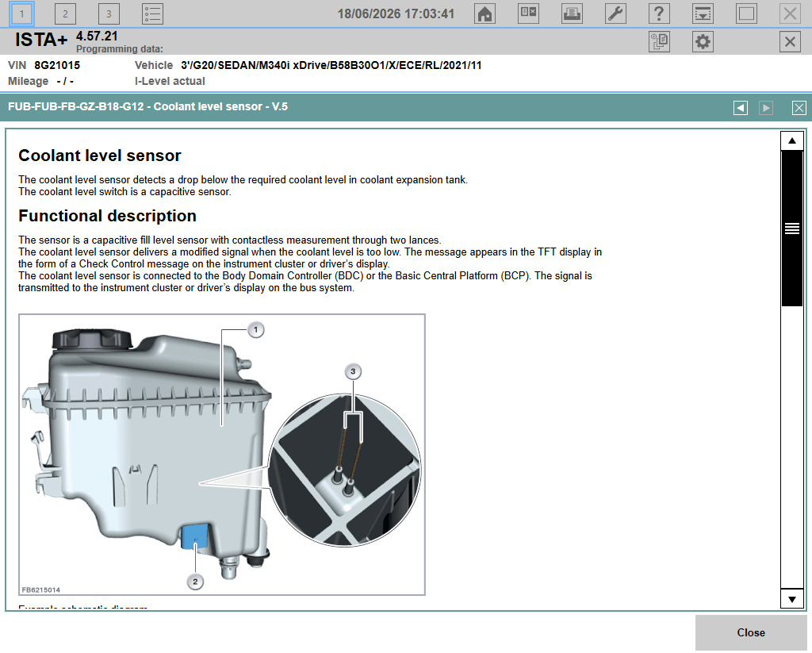812x653 pixels.
Task: Select operation tab 2
Action: click(65, 14)
